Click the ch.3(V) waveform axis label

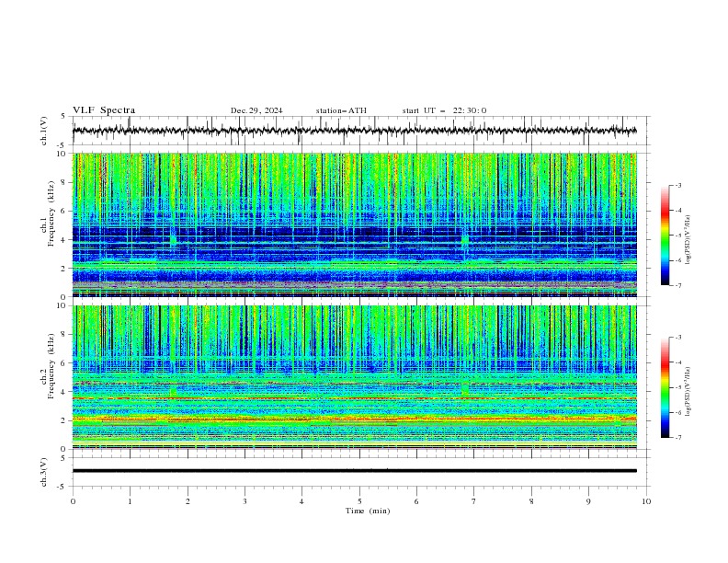[x=44, y=472]
